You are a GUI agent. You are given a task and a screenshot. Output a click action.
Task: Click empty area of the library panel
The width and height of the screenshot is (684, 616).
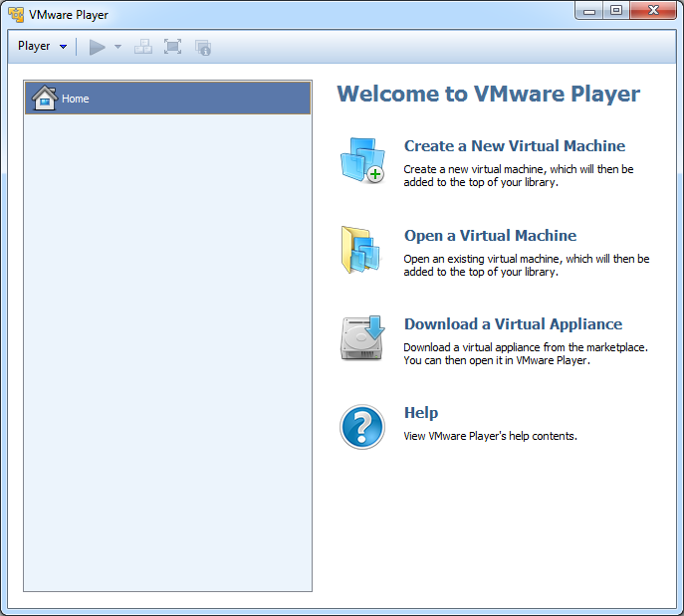coord(167,348)
